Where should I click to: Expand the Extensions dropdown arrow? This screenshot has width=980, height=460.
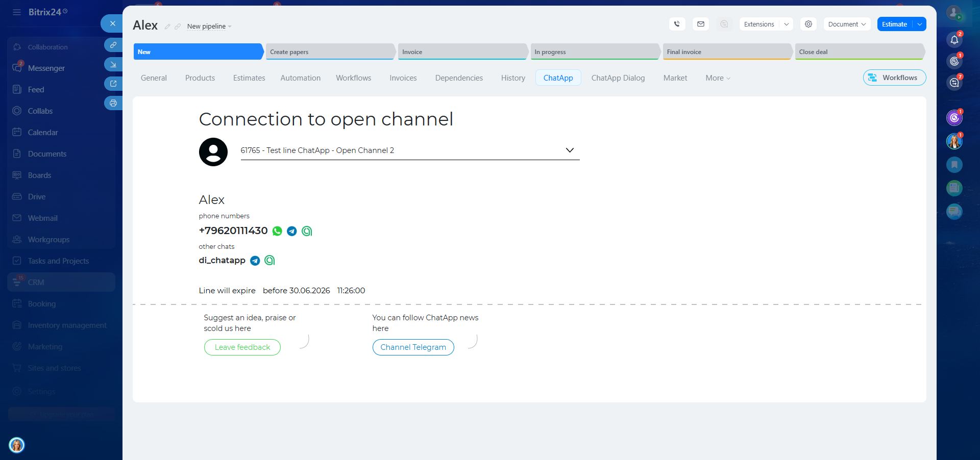[x=786, y=24]
